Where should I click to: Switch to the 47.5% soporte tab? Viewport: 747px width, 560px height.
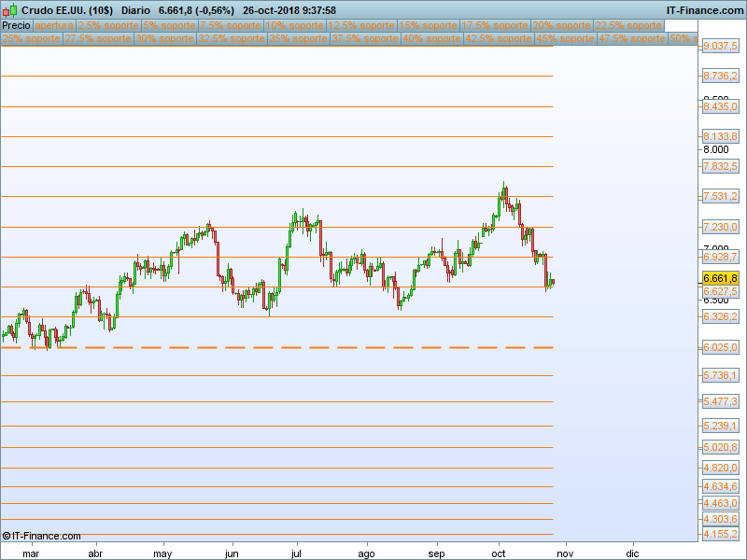632,38
